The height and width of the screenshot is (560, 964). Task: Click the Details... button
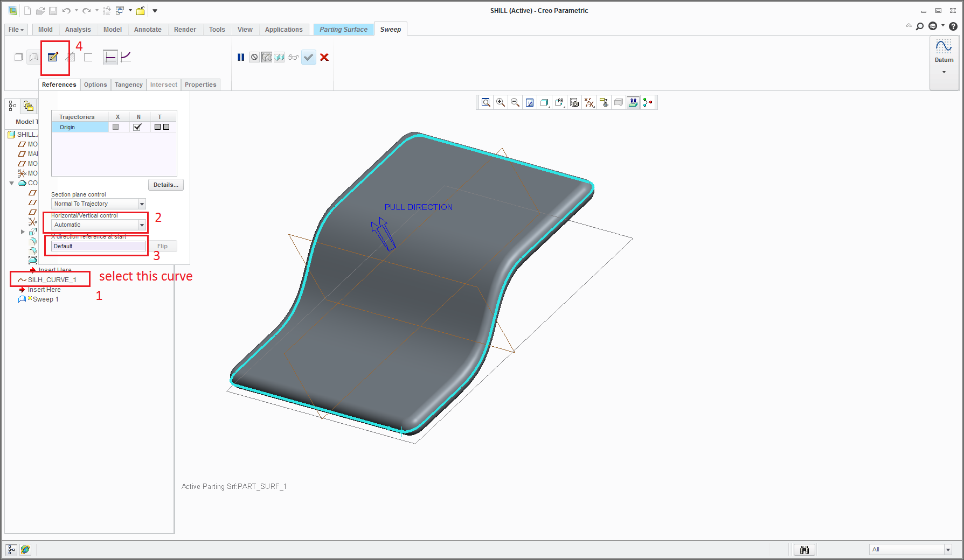(165, 185)
